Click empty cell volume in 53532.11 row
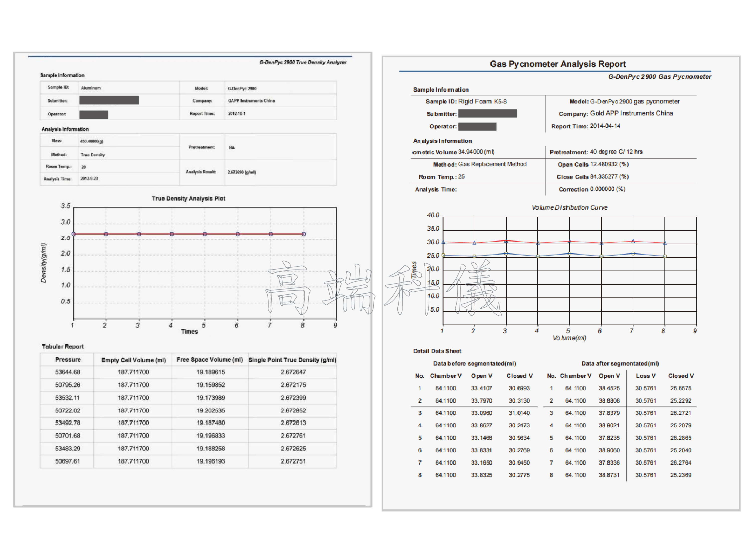This screenshot has width=747, height=560. click(133, 397)
